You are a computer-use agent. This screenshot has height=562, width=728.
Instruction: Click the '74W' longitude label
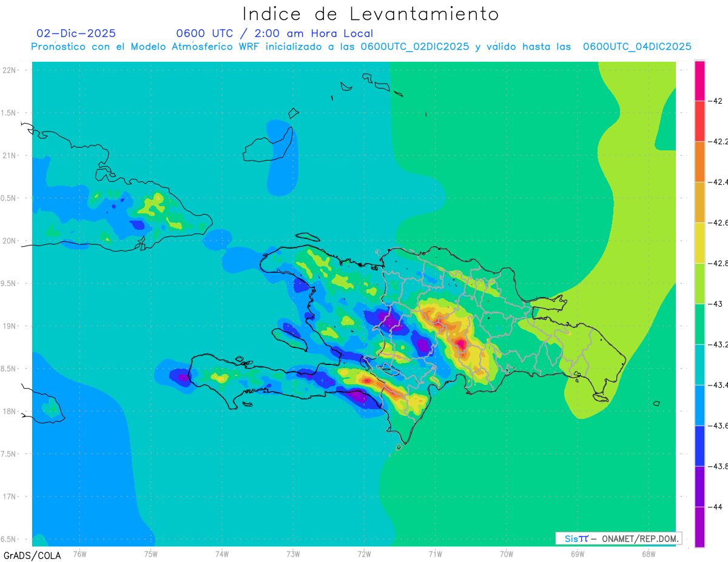pyautogui.click(x=222, y=554)
